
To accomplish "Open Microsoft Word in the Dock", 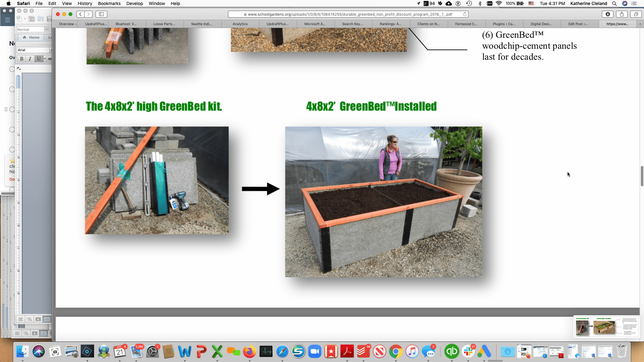I will tap(185, 351).
